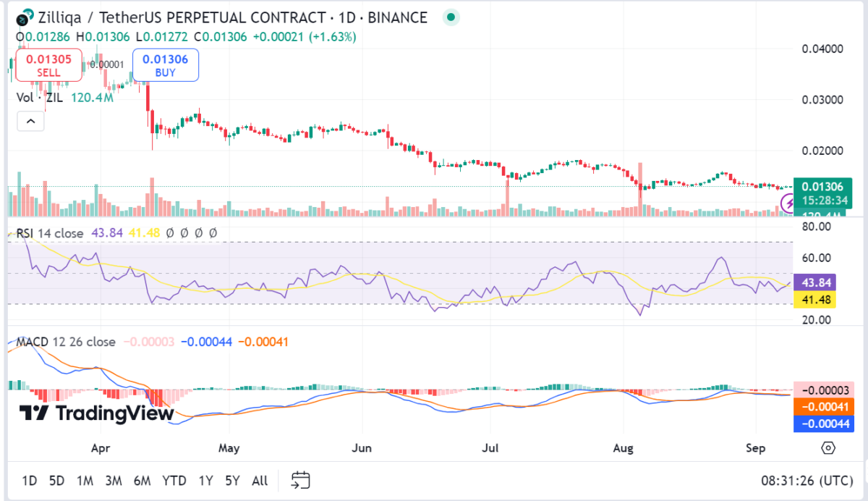The height and width of the screenshot is (501, 868).
Task: Select the Vol · ZIL legend label
Action: (41, 97)
